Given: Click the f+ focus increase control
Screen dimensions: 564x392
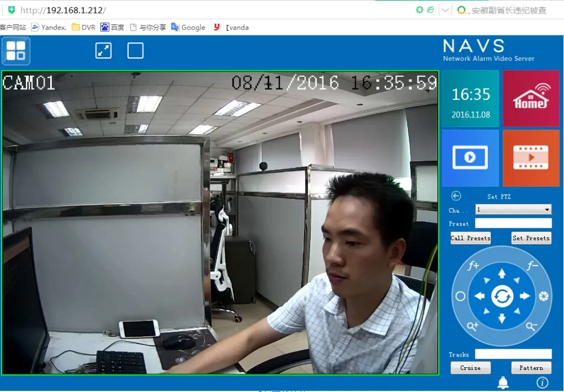Looking at the screenshot, I should coord(473,266).
